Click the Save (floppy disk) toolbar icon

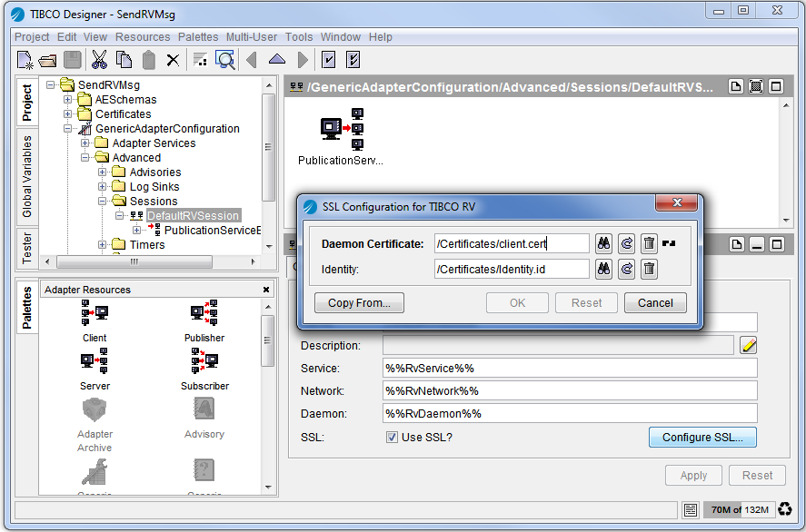coord(73,60)
